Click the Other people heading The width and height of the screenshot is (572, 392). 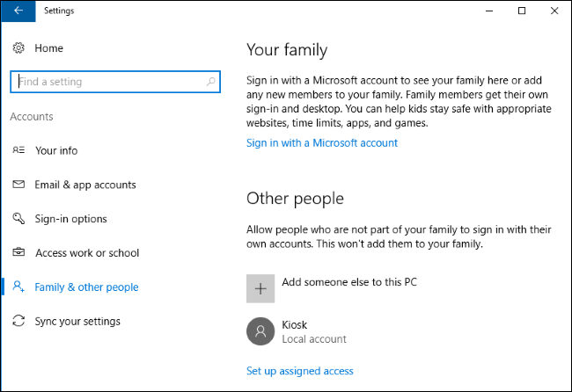pyautogui.click(x=295, y=199)
